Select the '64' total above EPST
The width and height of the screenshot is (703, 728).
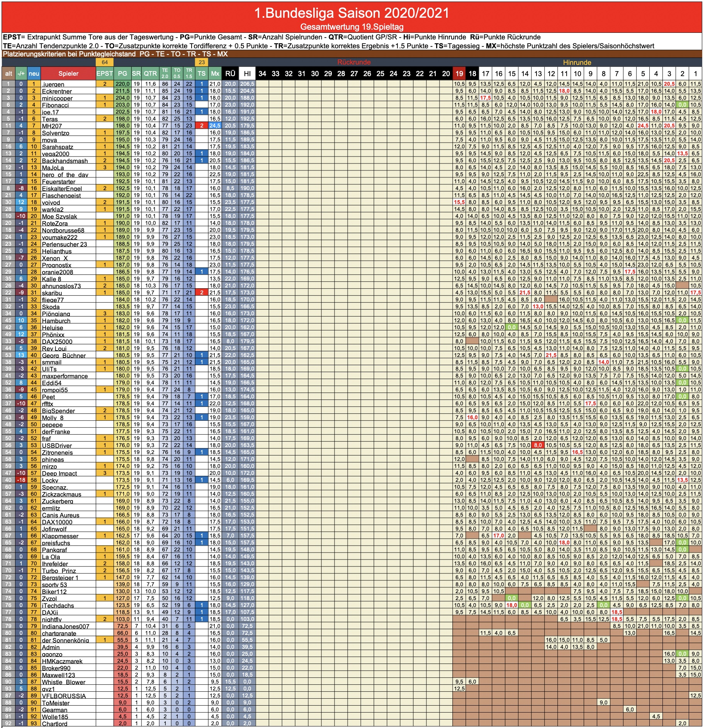tap(105, 62)
